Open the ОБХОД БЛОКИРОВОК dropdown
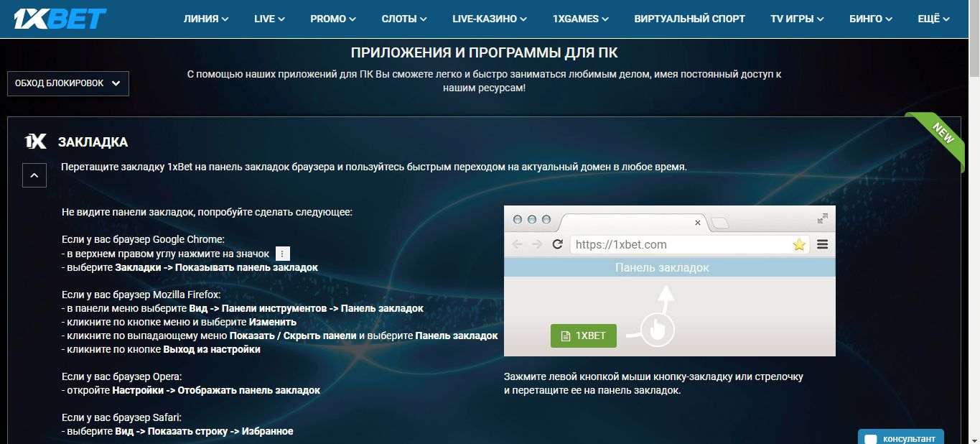 coord(68,83)
